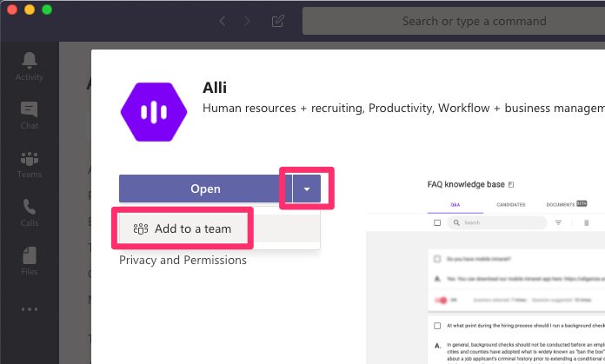Switch to Q&A tab in preview
The width and height of the screenshot is (605, 364).
pyautogui.click(x=455, y=205)
